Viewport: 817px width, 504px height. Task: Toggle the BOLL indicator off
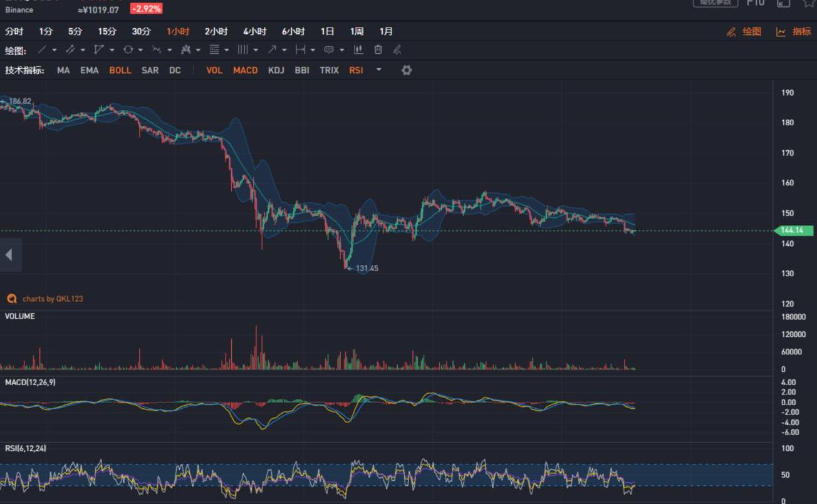click(x=120, y=70)
